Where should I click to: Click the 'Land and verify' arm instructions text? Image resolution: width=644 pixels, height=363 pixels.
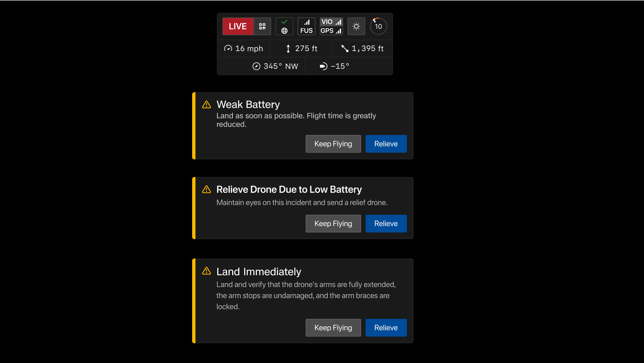306,296
